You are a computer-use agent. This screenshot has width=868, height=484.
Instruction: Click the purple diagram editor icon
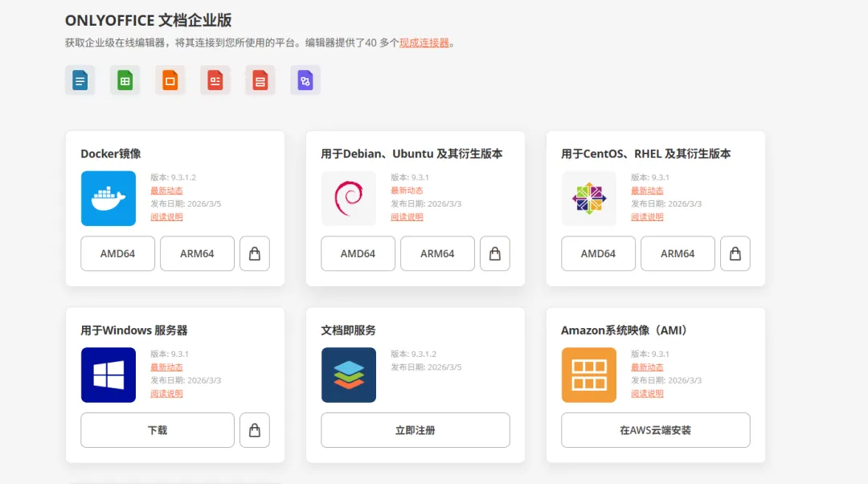pos(305,80)
